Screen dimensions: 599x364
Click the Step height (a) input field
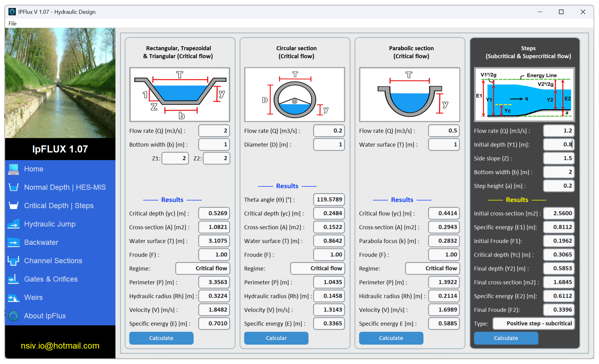tap(559, 186)
